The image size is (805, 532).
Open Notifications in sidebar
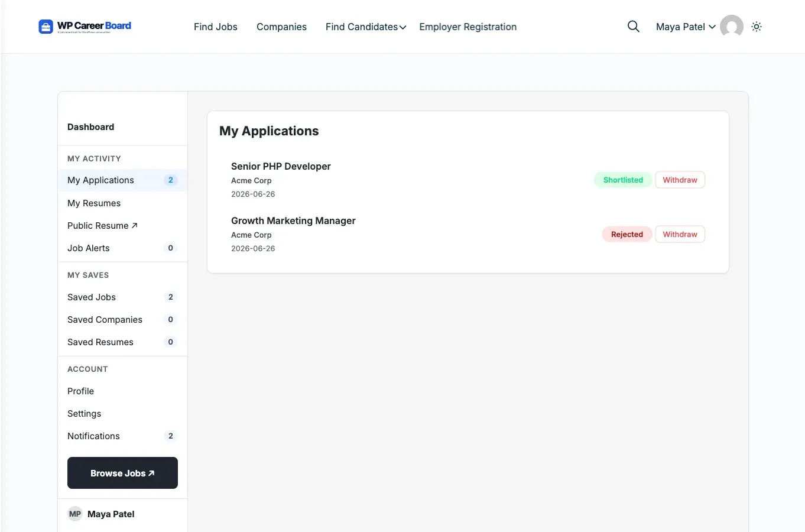(x=122, y=436)
